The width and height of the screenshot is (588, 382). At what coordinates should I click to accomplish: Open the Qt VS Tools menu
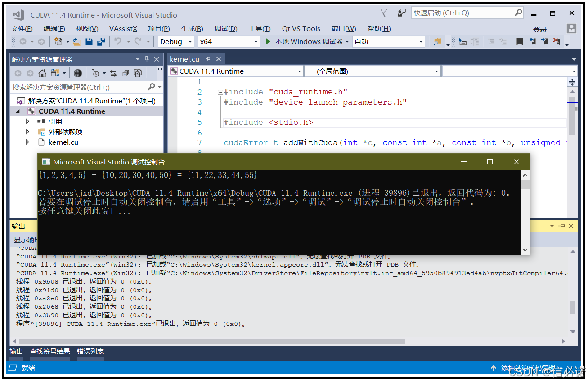(x=301, y=29)
